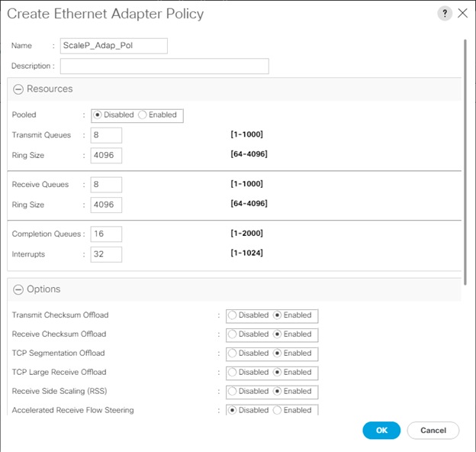Click the Description text field
This screenshot has height=452, width=476.
165,66
